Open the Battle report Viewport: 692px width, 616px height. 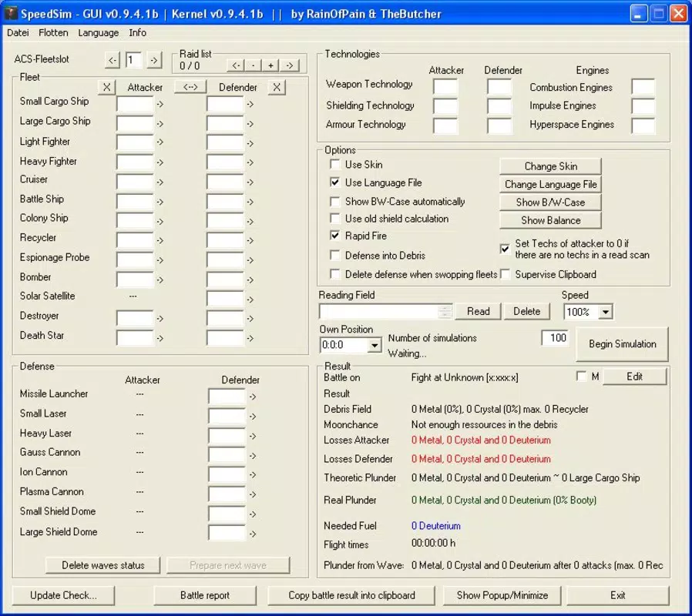click(x=205, y=595)
